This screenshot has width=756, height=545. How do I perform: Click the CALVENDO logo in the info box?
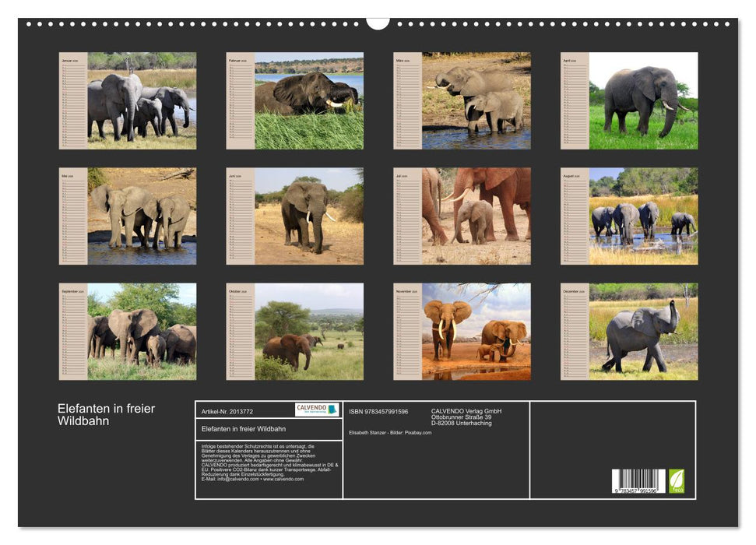click(x=317, y=410)
